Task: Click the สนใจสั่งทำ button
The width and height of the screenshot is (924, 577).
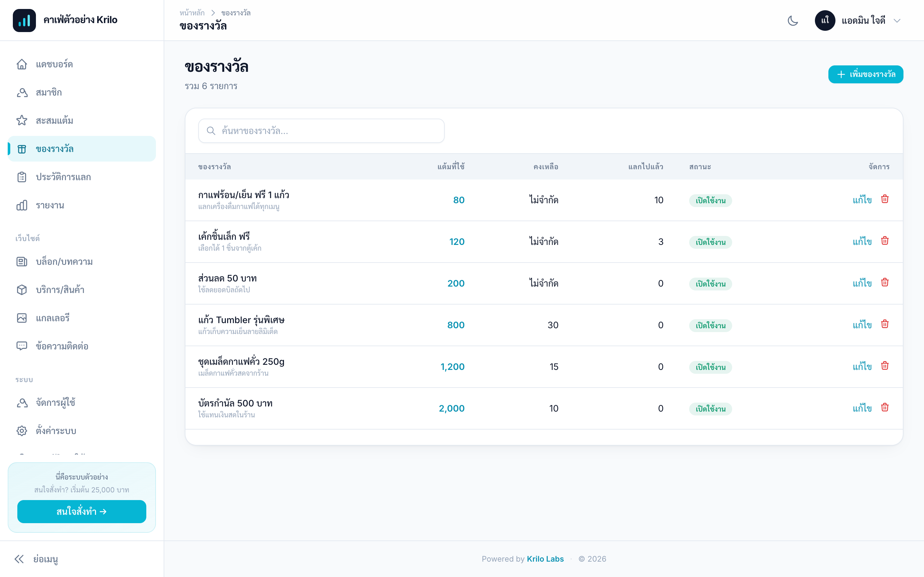Action: [82, 512]
